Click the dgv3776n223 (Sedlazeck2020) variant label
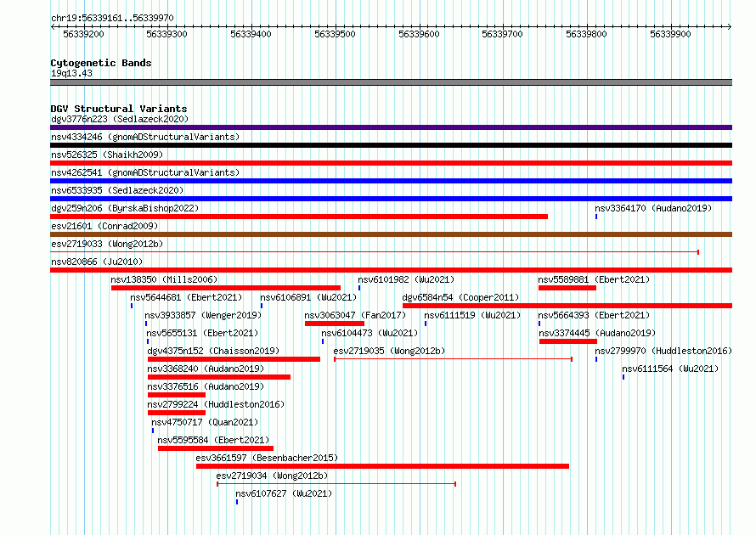The width and height of the screenshot is (756, 535). 120,119
